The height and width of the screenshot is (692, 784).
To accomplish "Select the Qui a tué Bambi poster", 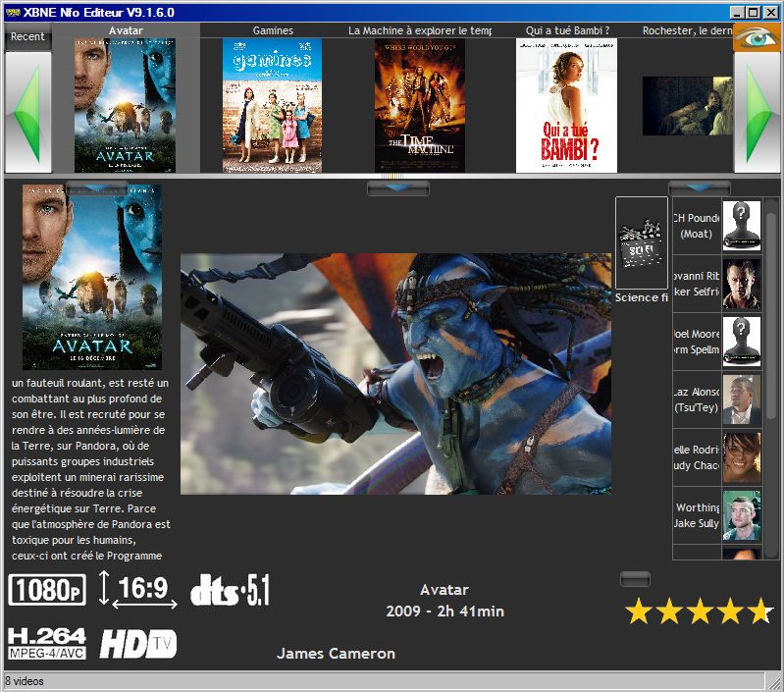I will [566, 105].
